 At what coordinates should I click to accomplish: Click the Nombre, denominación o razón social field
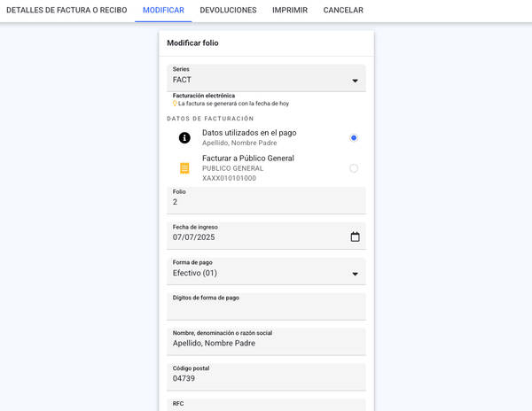[266, 343]
